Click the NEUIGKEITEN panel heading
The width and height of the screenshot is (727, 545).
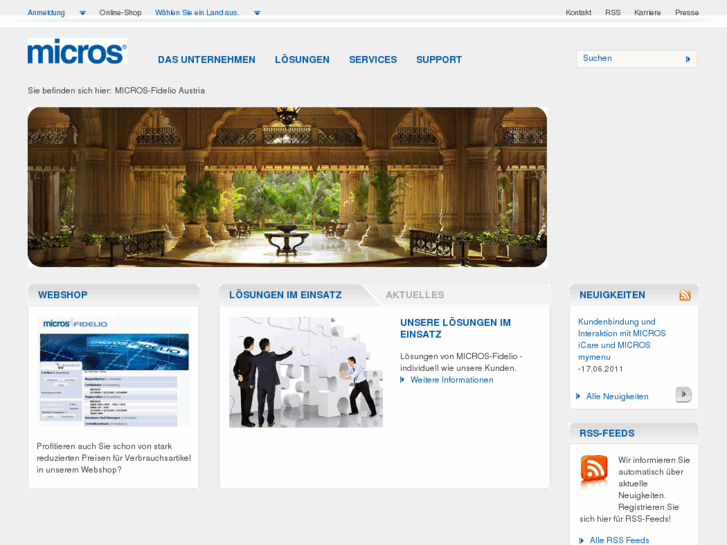click(x=612, y=295)
